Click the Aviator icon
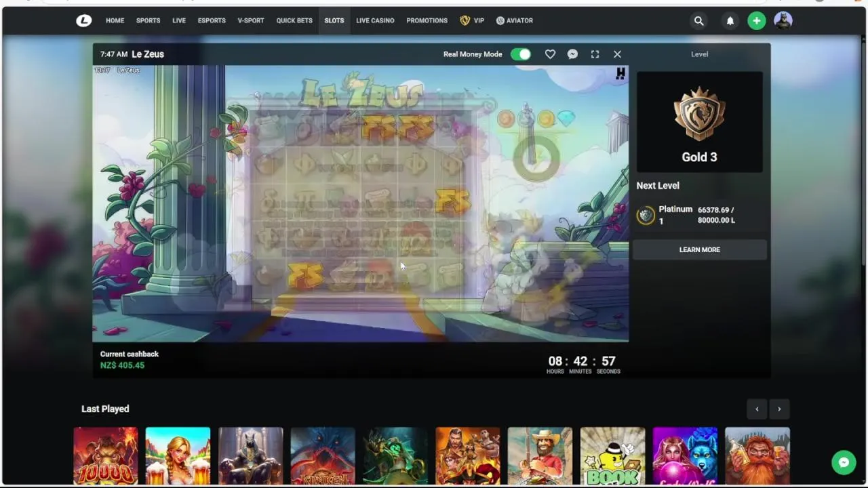 tap(500, 21)
